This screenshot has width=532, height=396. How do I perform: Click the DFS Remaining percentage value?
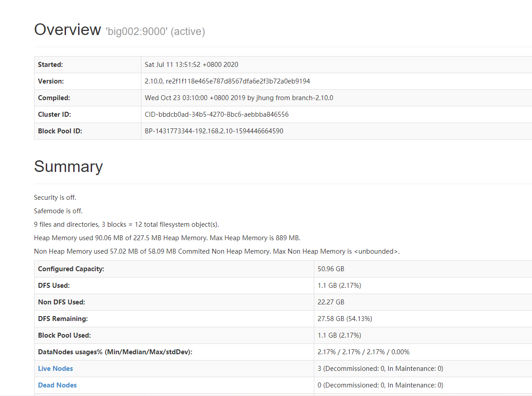click(346, 318)
